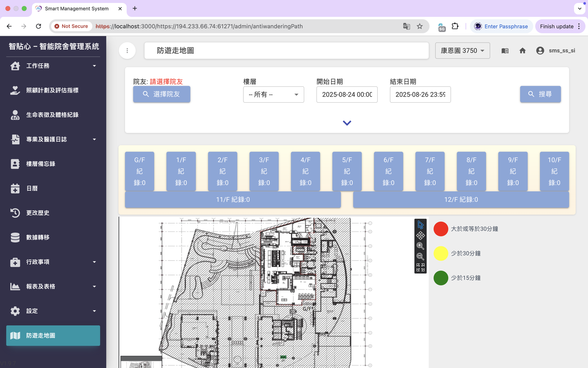This screenshot has height=368, width=588.
Task: Click the 防遊走地圖 page title bar
Action: pyautogui.click(x=287, y=51)
